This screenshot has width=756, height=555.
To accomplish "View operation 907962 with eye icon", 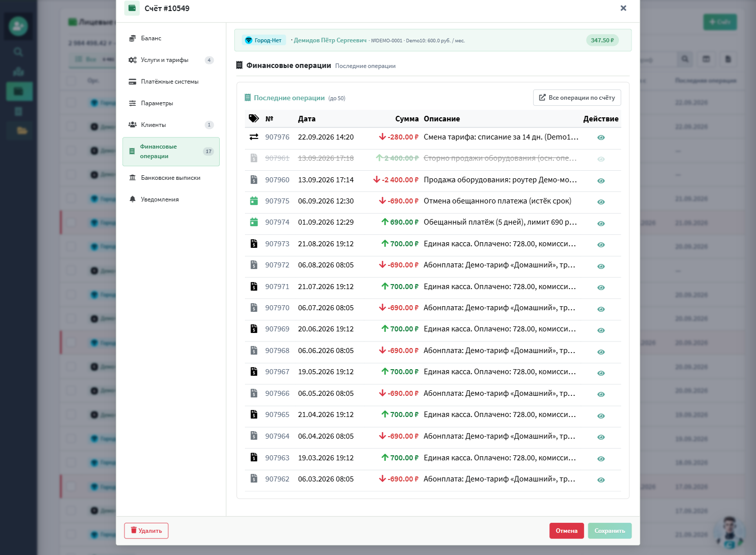I will coord(601,480).
